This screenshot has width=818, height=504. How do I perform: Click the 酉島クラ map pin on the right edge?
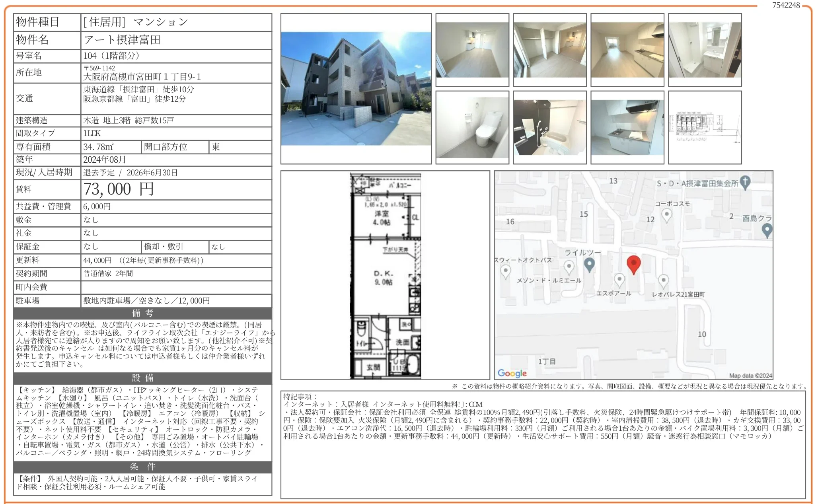pyautogui.click(x=767, y=231)
